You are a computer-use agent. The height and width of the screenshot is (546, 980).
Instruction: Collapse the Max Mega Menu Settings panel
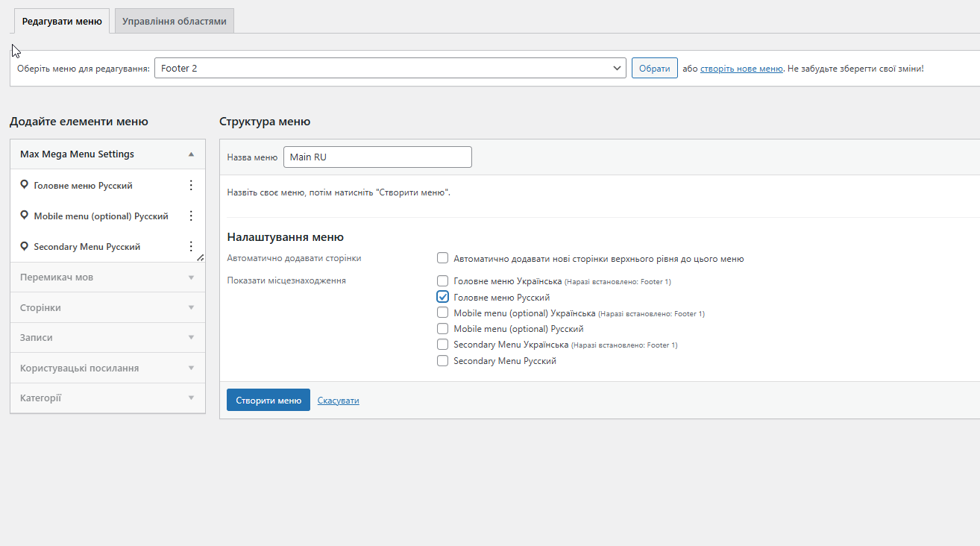point(191,154)
